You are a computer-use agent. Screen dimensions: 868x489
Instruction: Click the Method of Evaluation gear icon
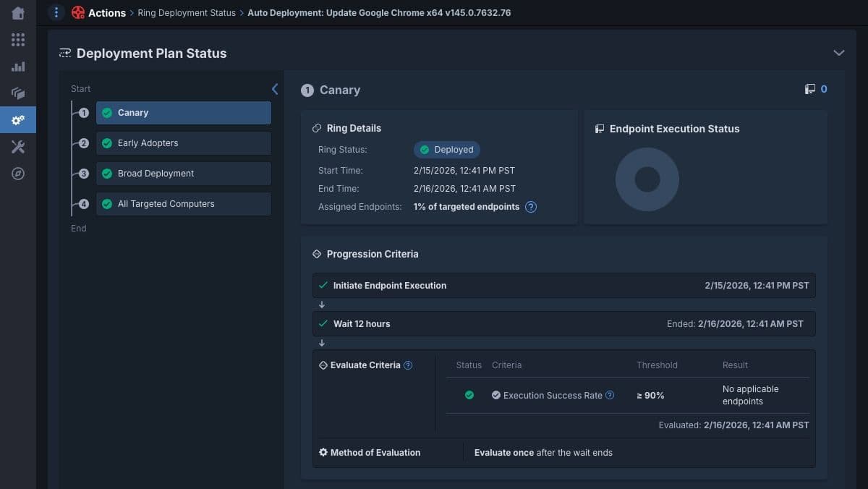click(x=323, y=452)
